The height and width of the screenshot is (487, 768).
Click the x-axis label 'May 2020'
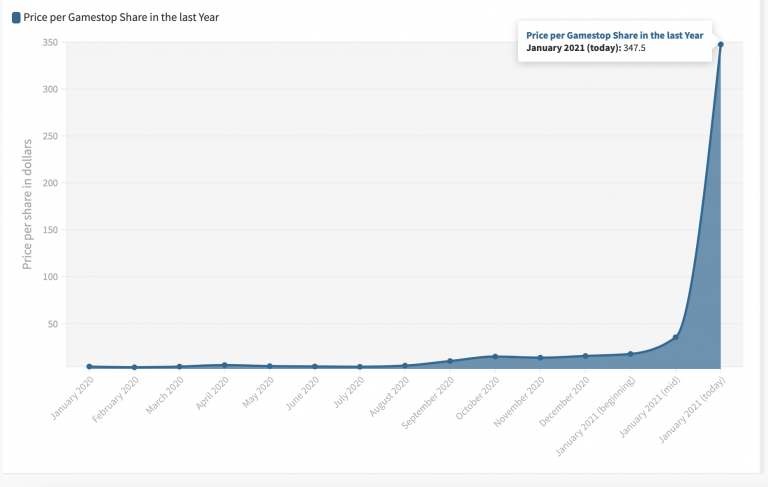pyautogui.click(x=258, y=392)
